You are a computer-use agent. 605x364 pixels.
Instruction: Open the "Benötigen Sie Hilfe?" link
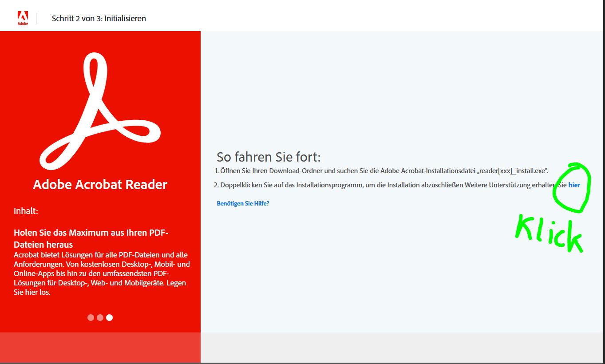pos(243,204)
